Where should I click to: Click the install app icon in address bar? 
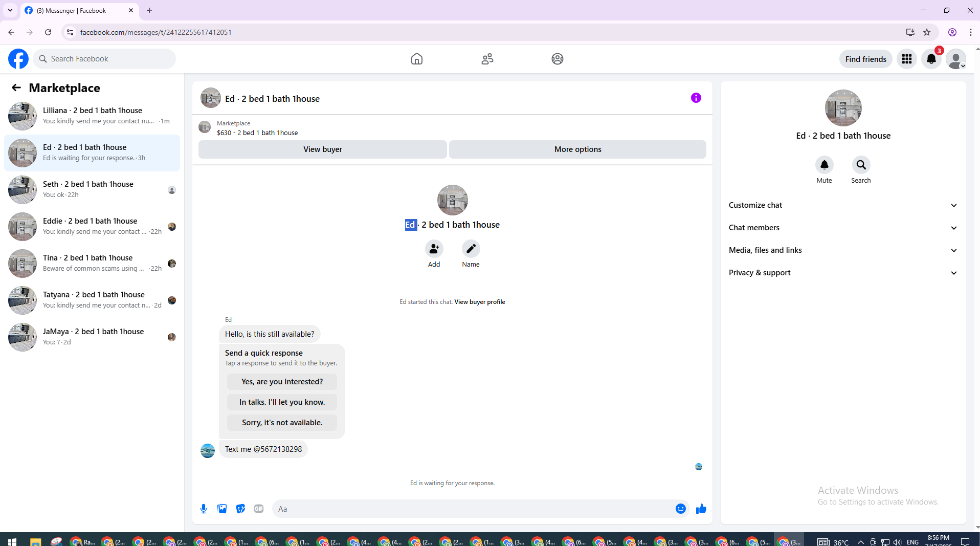tap(910, 32)
